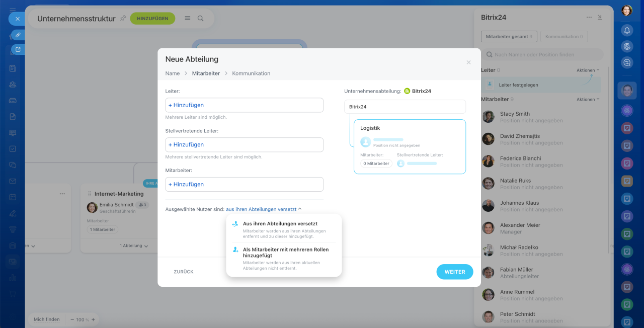Click the Bitrix24 parent node in preview
644x328 pixels.
tap(405, 107)
